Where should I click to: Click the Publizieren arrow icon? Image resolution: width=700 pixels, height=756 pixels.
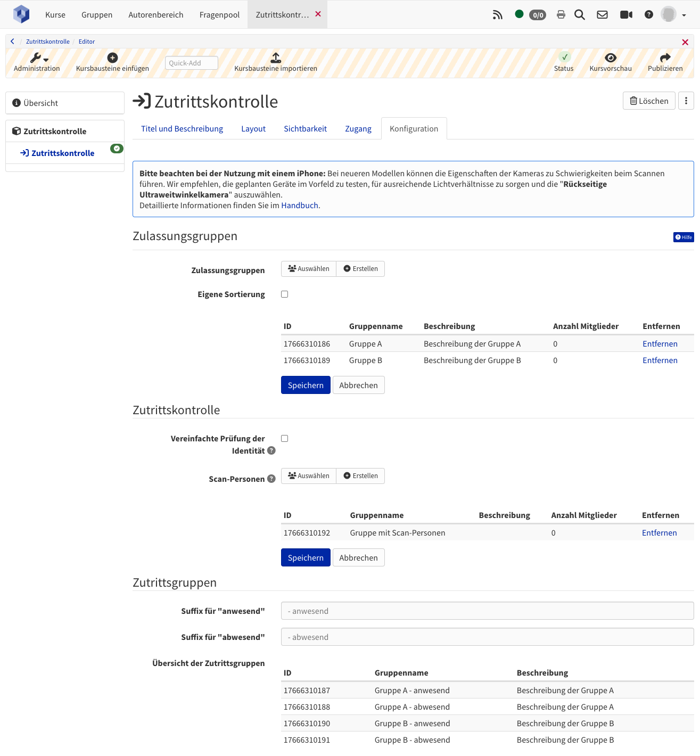coord(665,57)
